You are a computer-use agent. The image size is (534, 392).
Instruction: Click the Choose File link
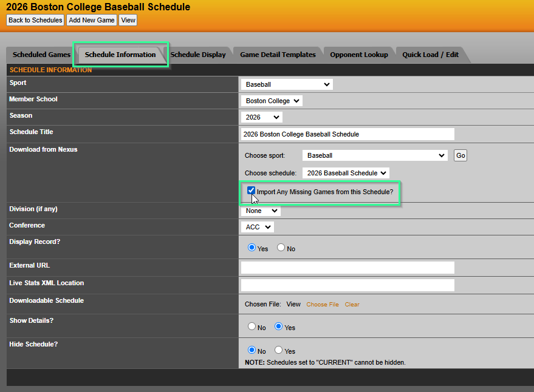[323, 304]
